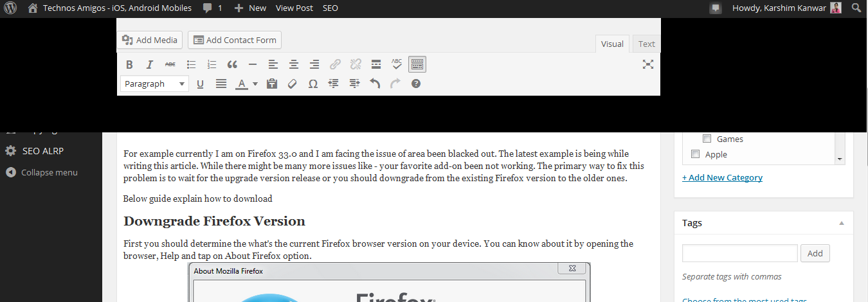Expand the text color picker arrow
Image resolution: width=868 pixels, height=302 pixels.
255,84
